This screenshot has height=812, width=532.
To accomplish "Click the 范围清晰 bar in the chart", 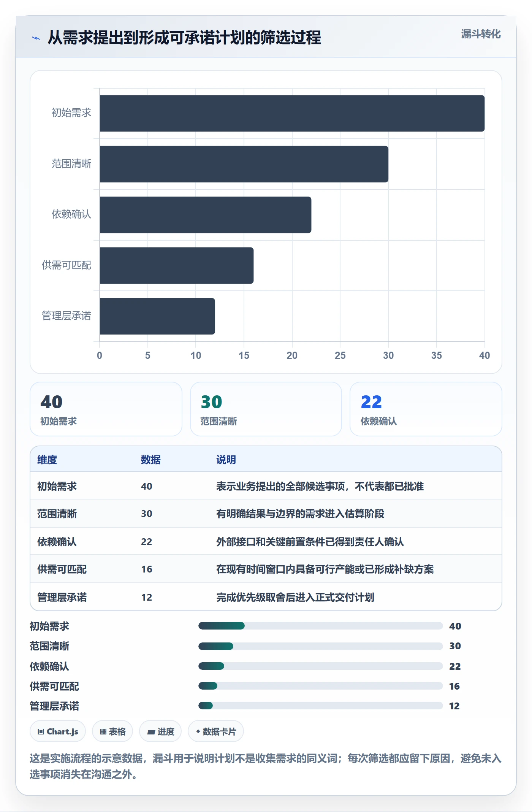I will click(244, 164).
